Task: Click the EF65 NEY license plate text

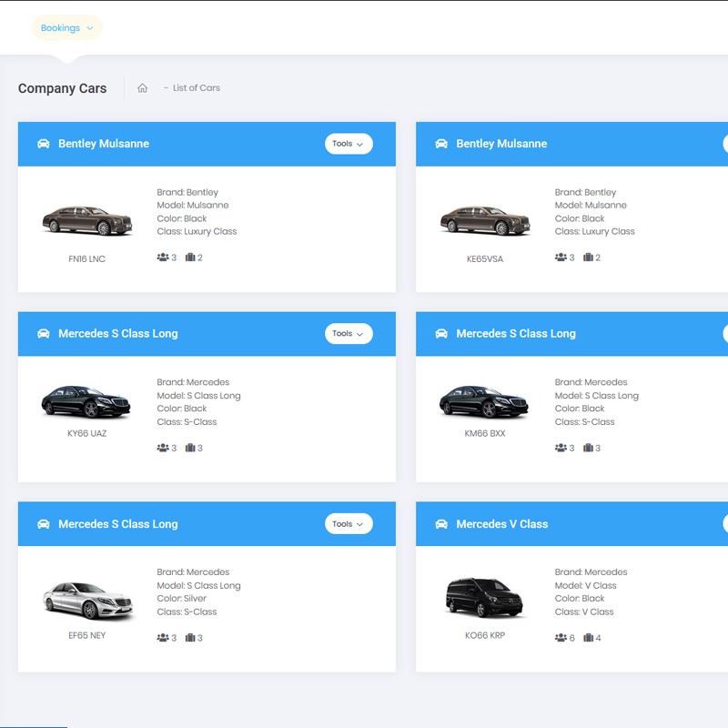Action: [86, 635]
